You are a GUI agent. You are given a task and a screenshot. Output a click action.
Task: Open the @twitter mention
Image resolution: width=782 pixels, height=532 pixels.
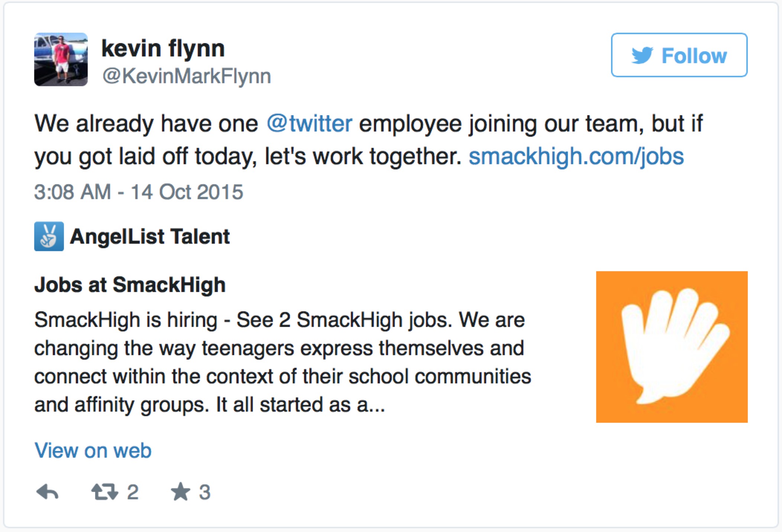[x=309, y=123]
